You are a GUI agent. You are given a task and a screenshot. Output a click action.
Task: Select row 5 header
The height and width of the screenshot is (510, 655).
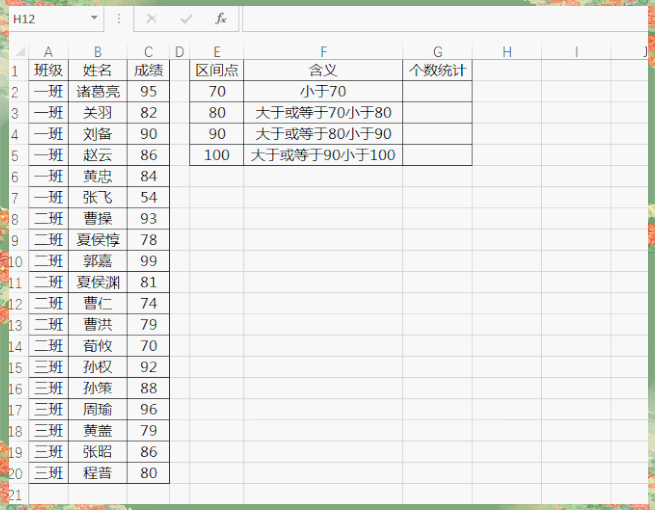(18, 155)
